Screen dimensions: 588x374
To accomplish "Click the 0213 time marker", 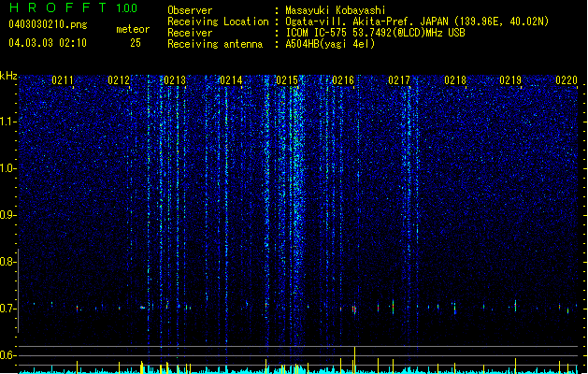I will point(175,80).
